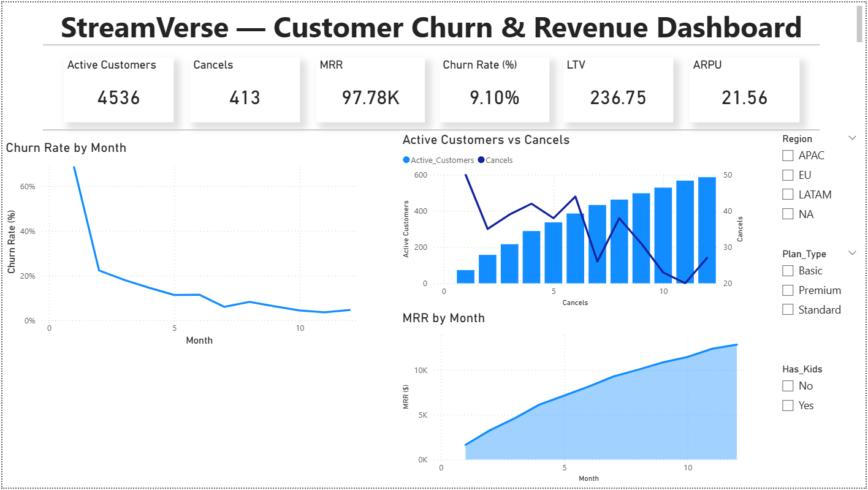Check the Standard plan checkbox
Image resolution: width=868 pixels, height=490 pixels.
click(x=788, y=310)
